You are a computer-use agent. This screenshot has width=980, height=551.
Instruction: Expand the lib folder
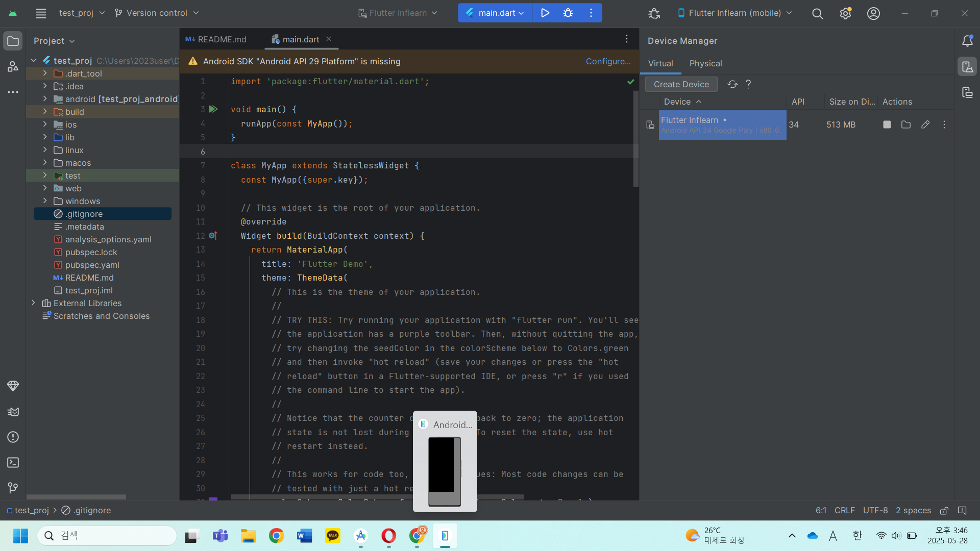pos(45,137)
